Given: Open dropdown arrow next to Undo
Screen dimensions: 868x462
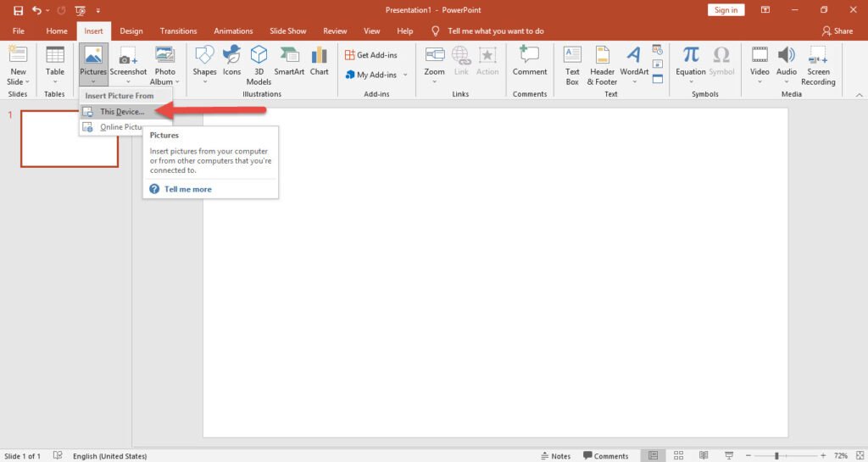Looking at the screenshot, I should (x=47, y=10).
